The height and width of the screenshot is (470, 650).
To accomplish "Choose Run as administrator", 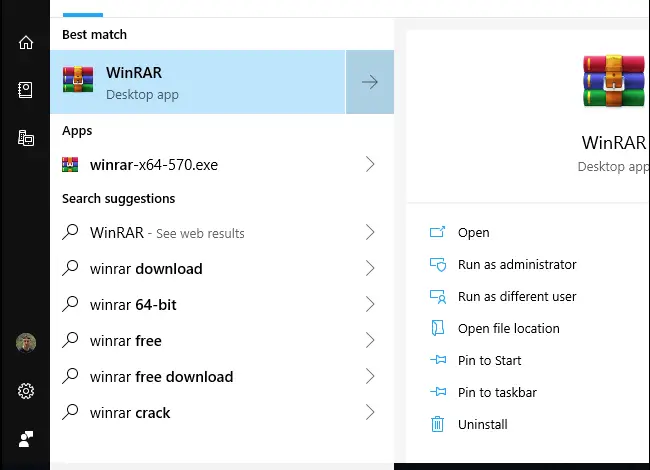I will click(x=516, y=265).
